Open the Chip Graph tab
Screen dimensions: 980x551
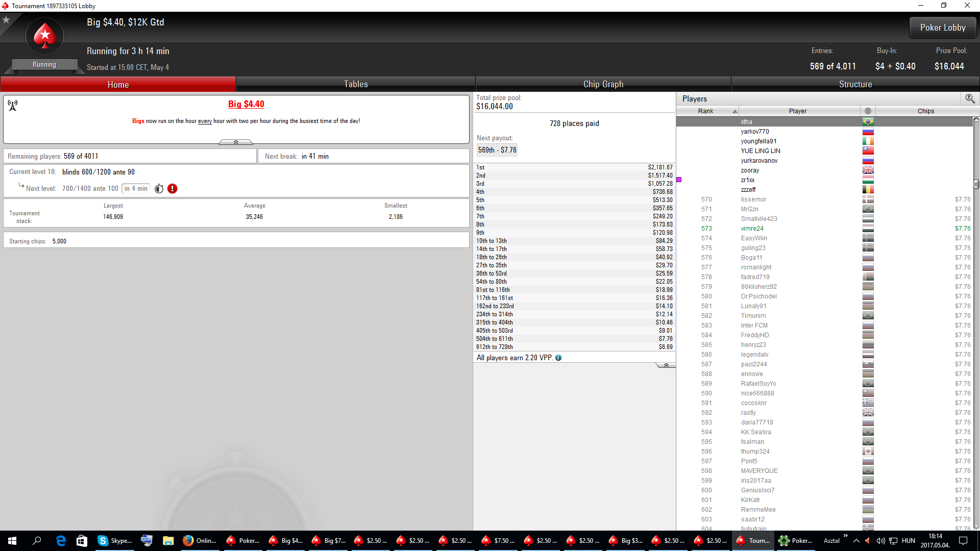click(603, 84)
